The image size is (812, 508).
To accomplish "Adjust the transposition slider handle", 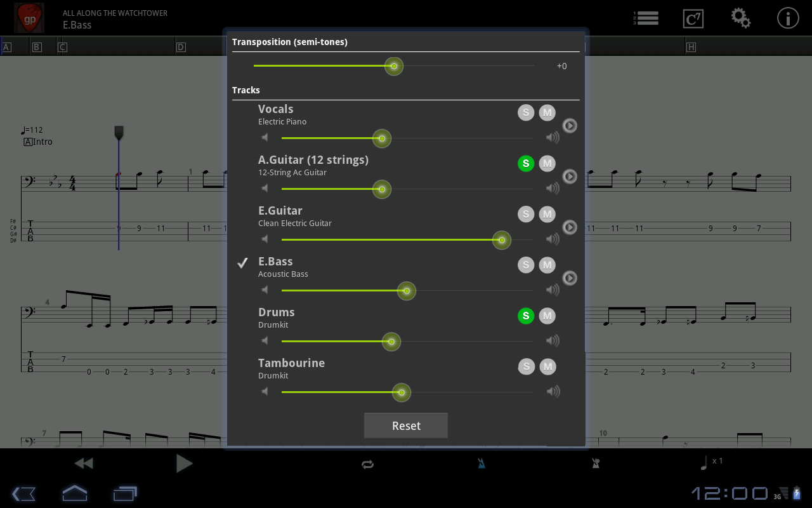I will pyautogui.click(x=394, y=66).
